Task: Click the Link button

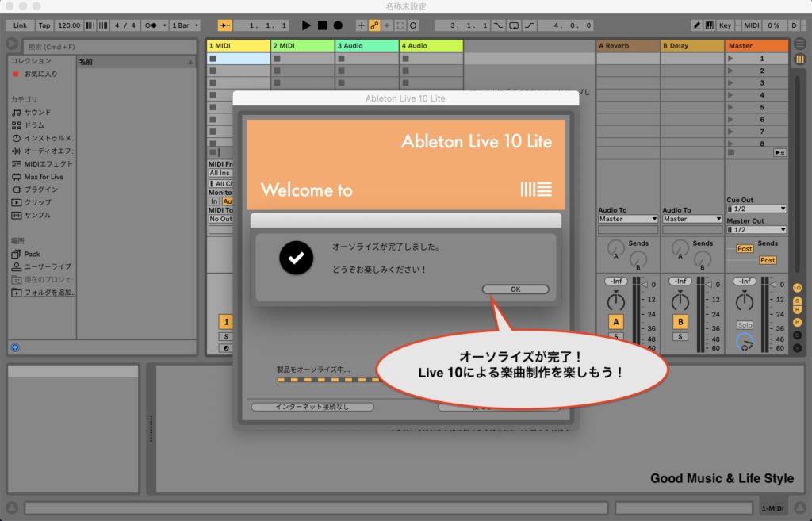Action: click(x=20, y=25)
